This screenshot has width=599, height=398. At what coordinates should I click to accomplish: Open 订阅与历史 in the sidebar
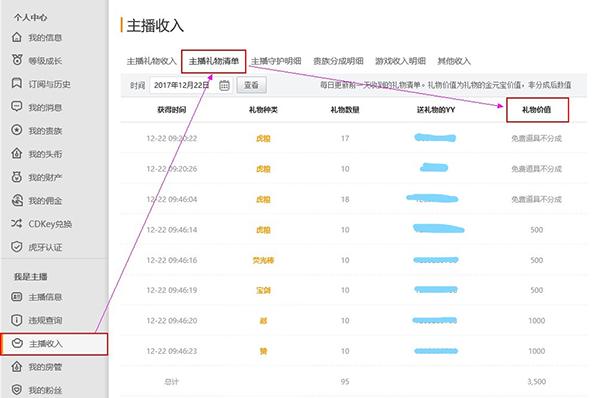[x=49, y=84]
